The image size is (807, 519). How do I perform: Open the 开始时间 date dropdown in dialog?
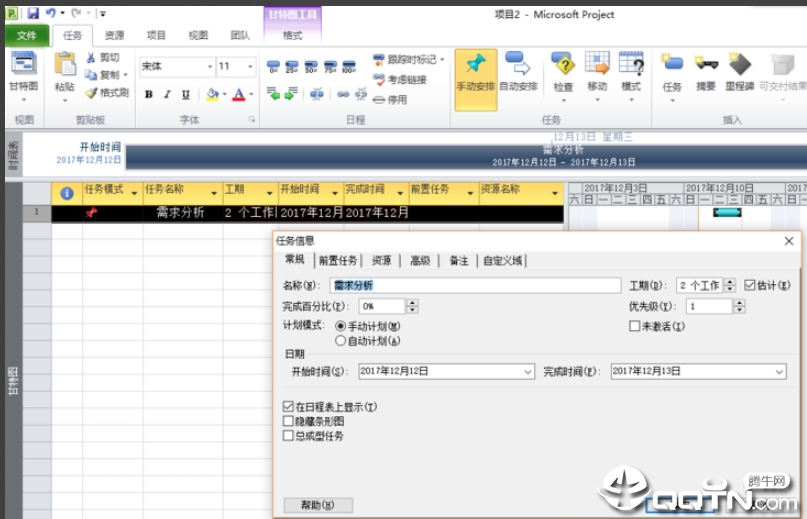528,372
